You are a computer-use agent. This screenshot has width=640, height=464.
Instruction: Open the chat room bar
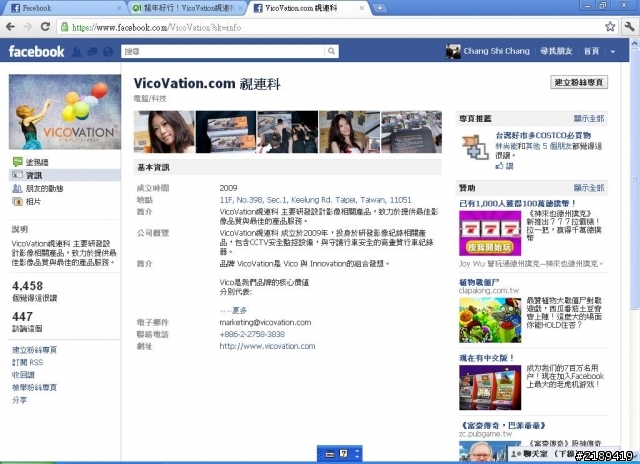tap(565, 454)
